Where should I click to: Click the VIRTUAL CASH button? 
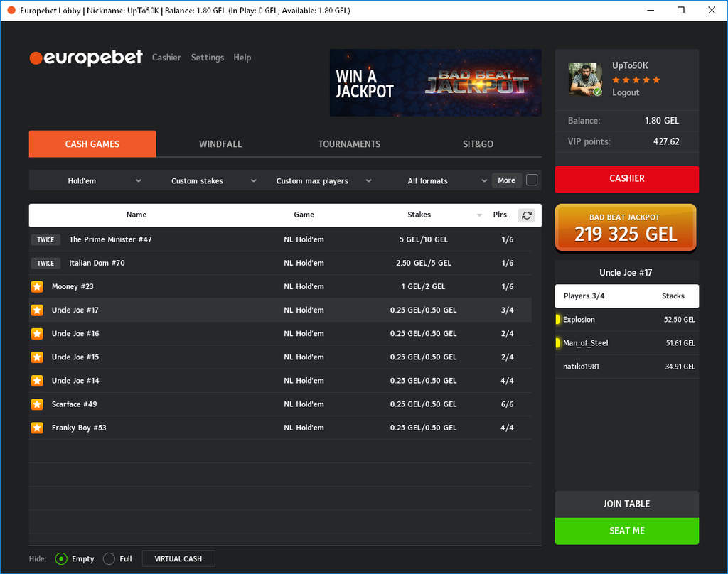(178, 558)
